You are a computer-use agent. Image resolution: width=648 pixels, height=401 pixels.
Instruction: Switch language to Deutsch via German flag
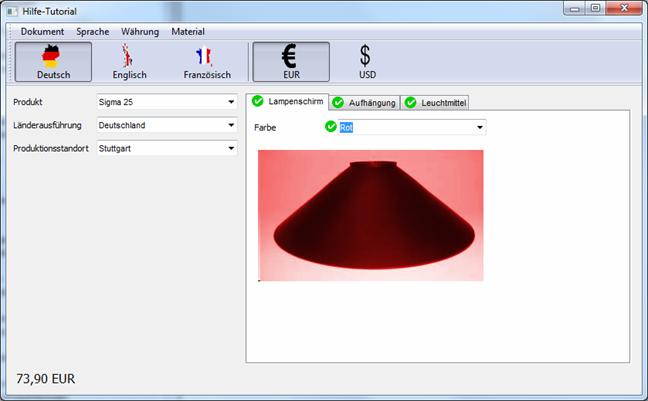click(53, 62)
